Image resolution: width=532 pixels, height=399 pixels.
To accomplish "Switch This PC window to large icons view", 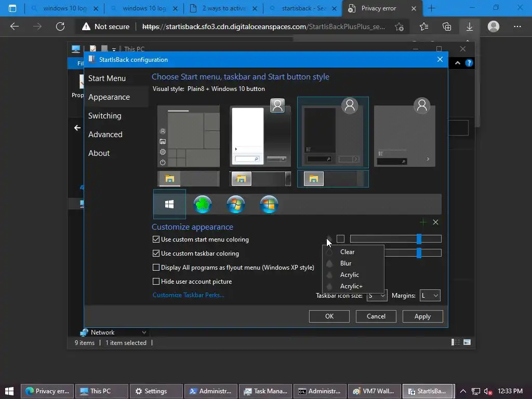I will tap(467, 342).
